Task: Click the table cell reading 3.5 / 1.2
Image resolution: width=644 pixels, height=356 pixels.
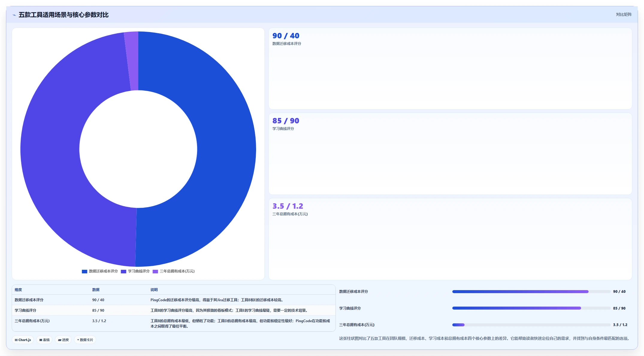Action: [99, 321]
